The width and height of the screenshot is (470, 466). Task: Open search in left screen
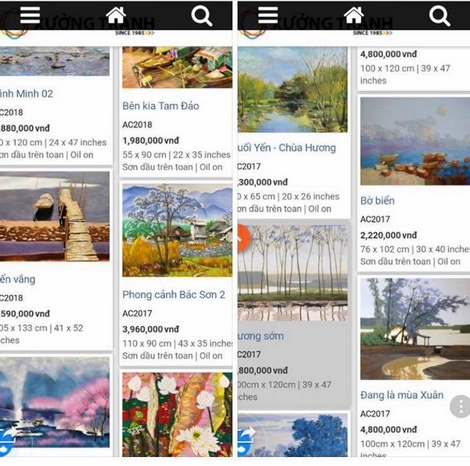pos(202,16)
